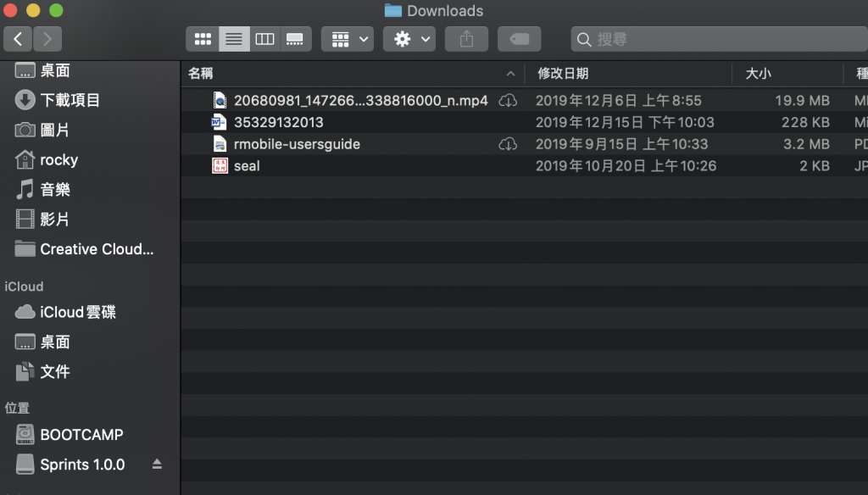Click the camera icon beside 圖片
Image resolution: width=868 pixels, height=495 pixels.
(x=25, y=131)
